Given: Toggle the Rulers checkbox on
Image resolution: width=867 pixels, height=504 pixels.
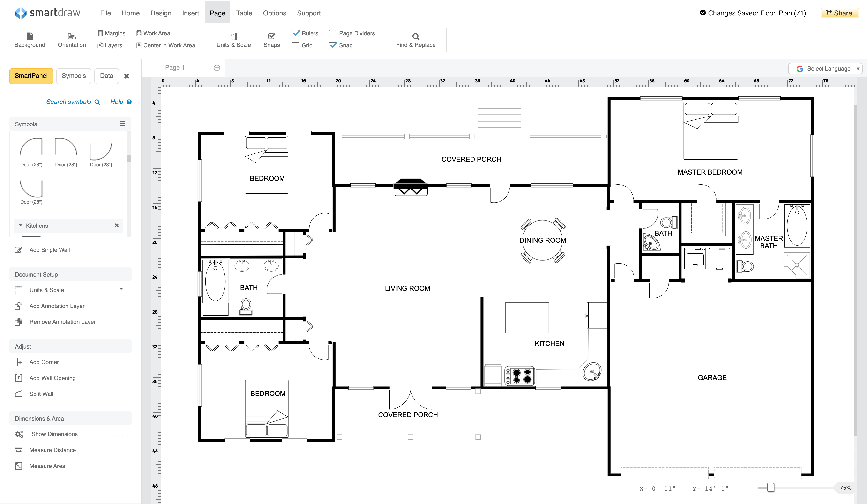Looking at the screenshot, I should coord(297,33).
